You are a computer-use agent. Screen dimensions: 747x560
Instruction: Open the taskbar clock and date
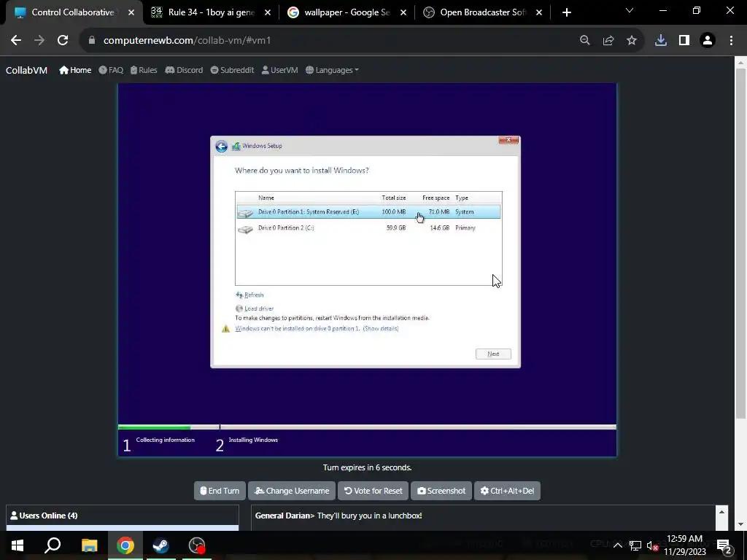tap(685, 545)
